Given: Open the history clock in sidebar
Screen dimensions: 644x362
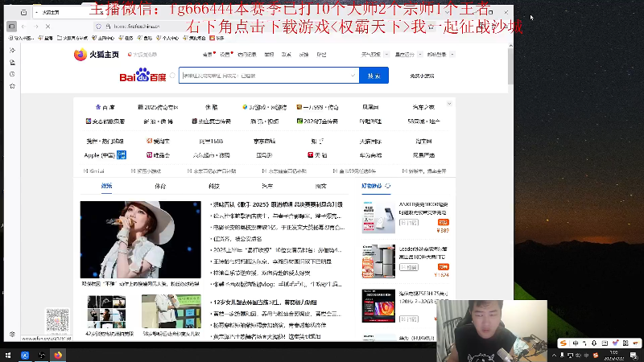Looking at the screenshot, I should point(12,74).
